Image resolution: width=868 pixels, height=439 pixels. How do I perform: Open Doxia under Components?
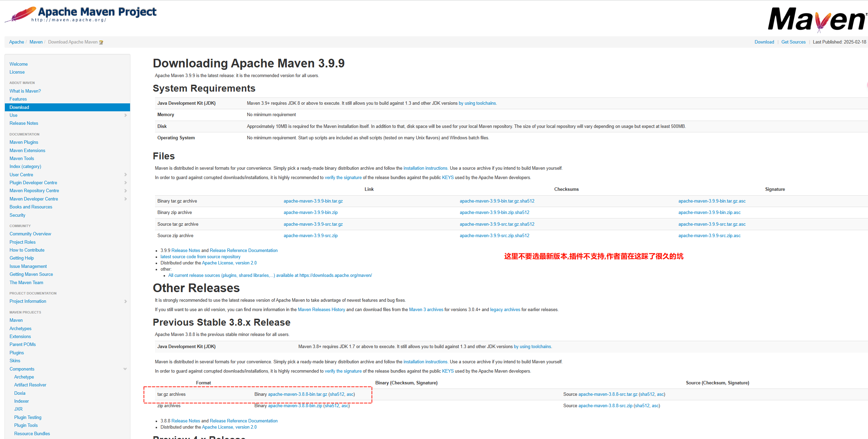(20, 393)
